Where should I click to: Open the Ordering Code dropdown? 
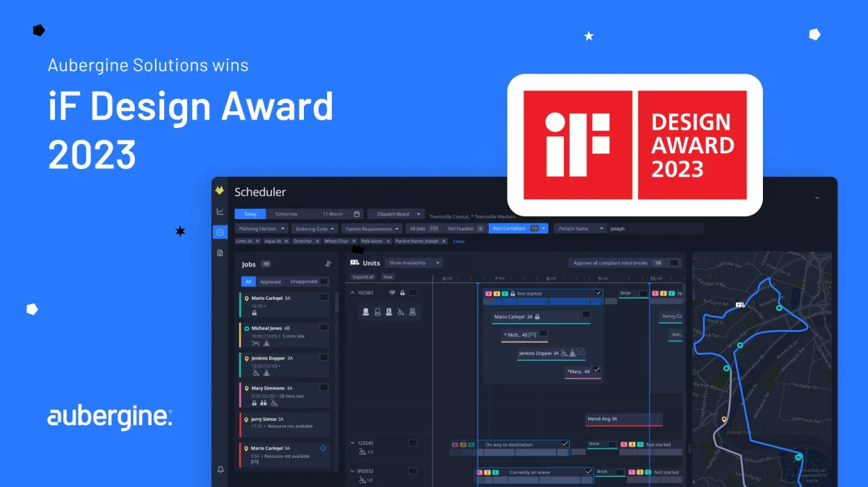(x=314, y=228)
